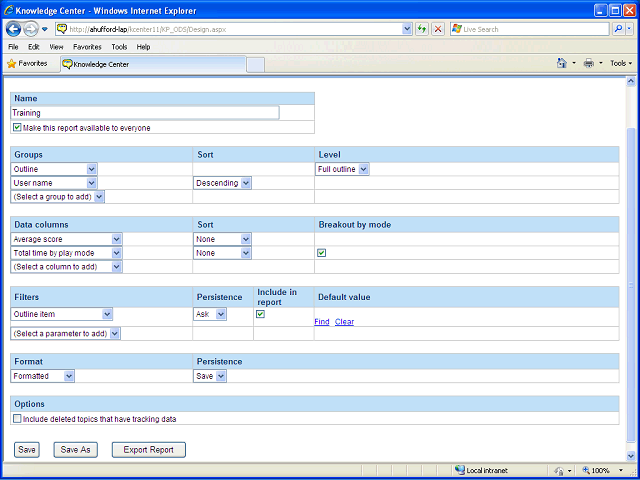Open the Descending sort dropdown
Image resolution: width=640 pixels, height=480 pixels.
pos(222,183)
